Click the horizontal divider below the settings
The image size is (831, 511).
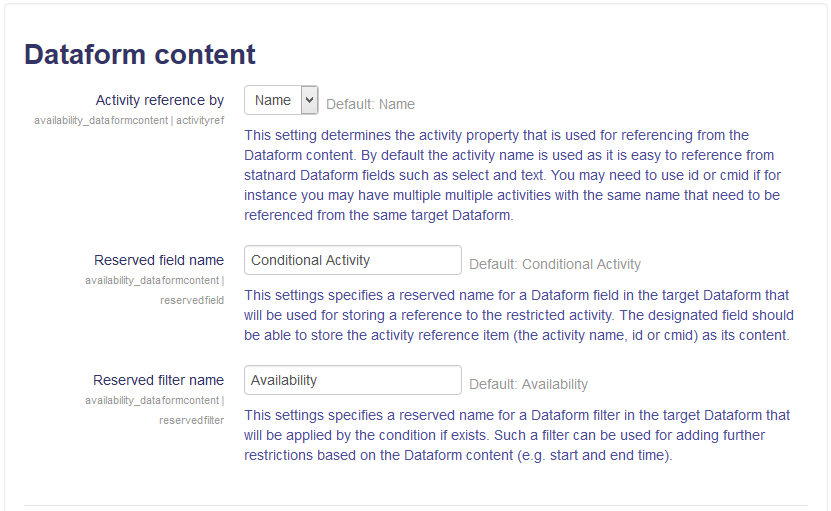point(415,505)
